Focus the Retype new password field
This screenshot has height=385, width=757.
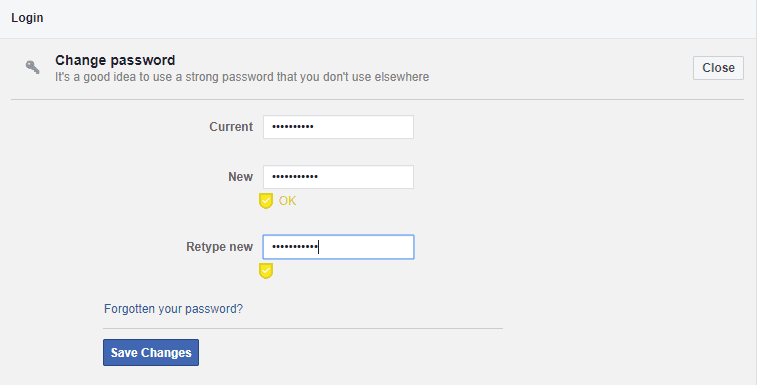[x=338, y=247]
